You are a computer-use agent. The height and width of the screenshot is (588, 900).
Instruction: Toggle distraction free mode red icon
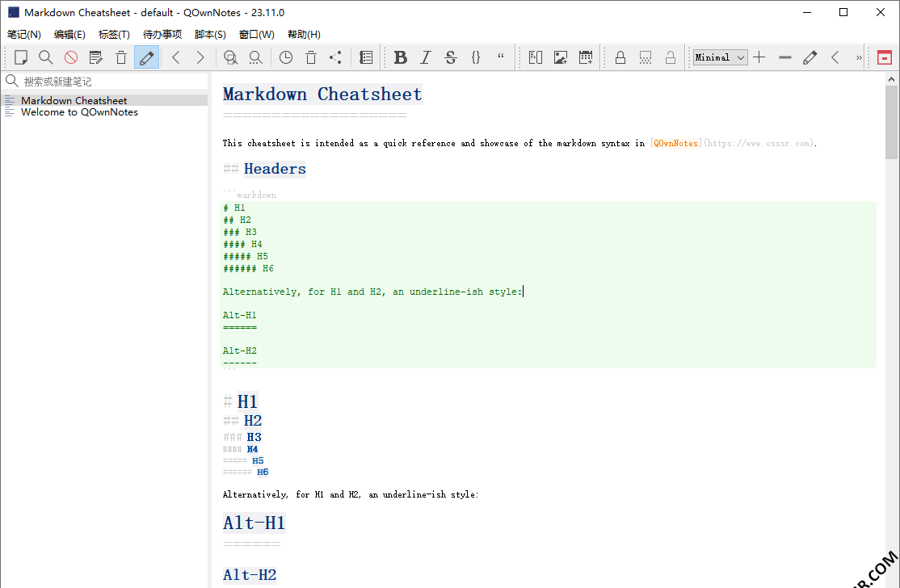[x=885, y=57]
